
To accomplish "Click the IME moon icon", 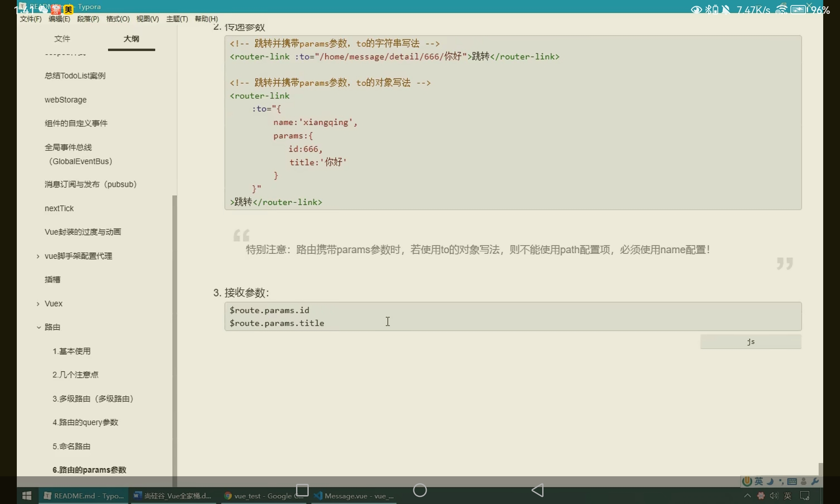I will (x=770, y=481).
